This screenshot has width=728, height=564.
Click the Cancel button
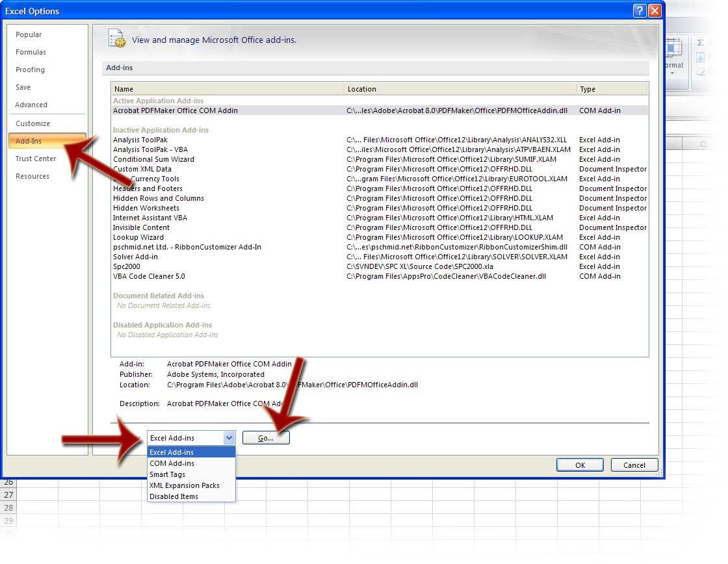(x=634, y=465)
